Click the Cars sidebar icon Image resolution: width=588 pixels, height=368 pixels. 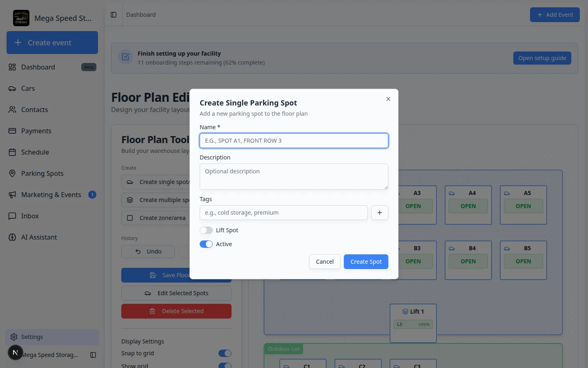[12, 88]
